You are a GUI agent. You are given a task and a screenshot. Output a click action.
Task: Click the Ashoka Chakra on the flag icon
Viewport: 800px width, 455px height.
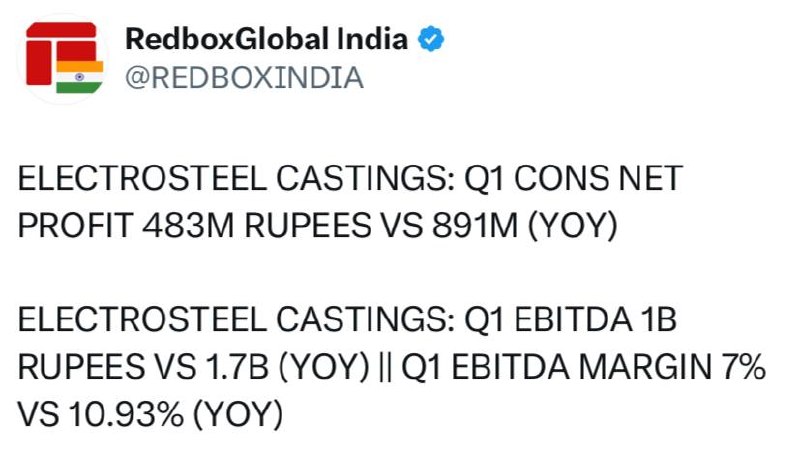click(x=80, y=77)
